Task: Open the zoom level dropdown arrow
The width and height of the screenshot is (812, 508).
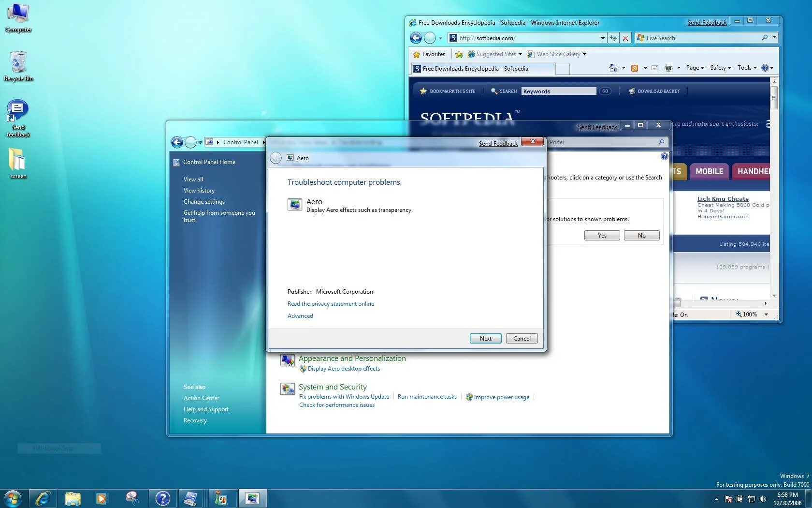Action: tap(766, 314)
